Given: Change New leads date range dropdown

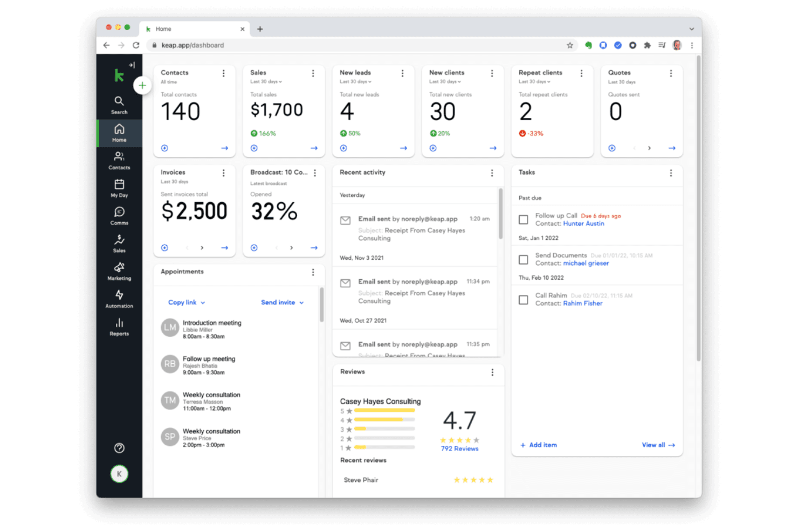Looking at the screenshot, I should click(x=355, y=82).
